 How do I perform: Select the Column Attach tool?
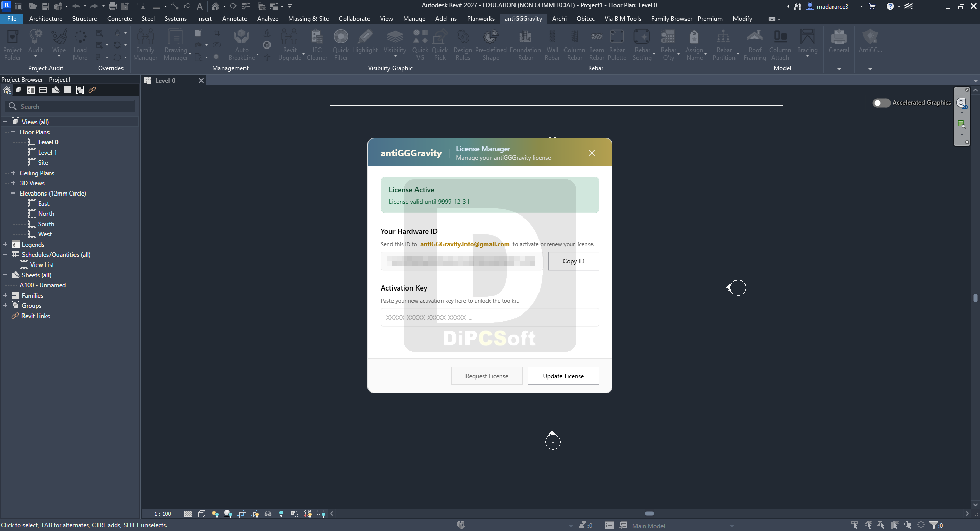click(780, 45)
